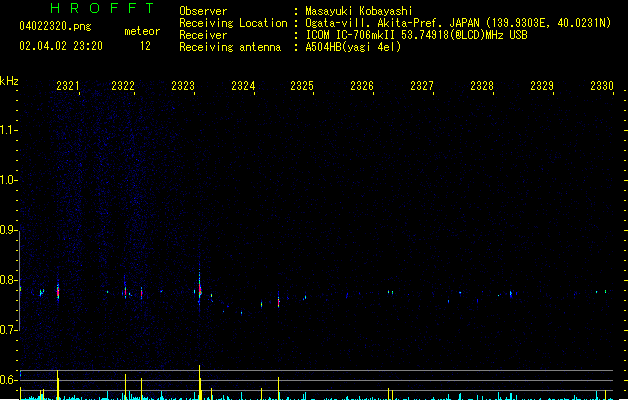This screenshot has height=400, width=629.
Task: Click the 1.0 kHz frequency tick label
Action: [x=8, y=179]
